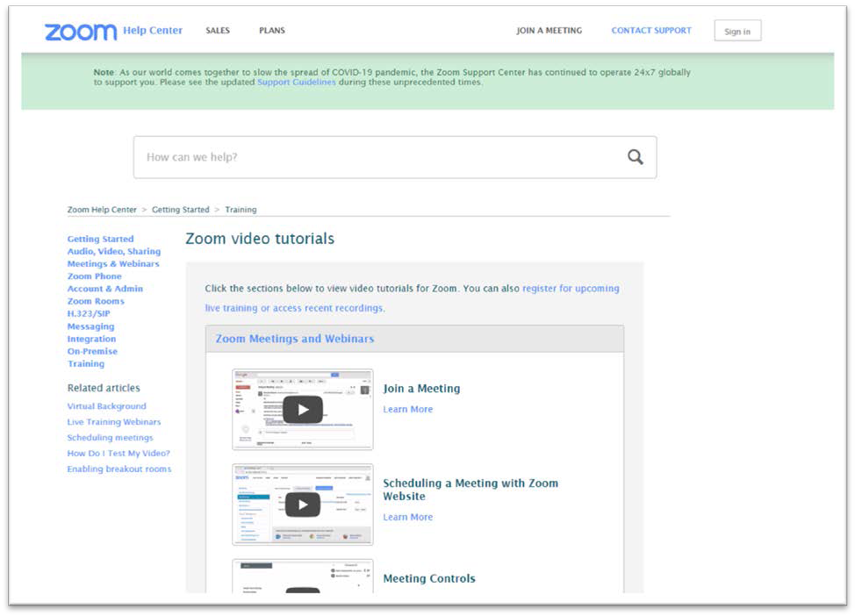Click the search magnifier icon
This screenshot has width=855, height=616.
click(636, 157)
